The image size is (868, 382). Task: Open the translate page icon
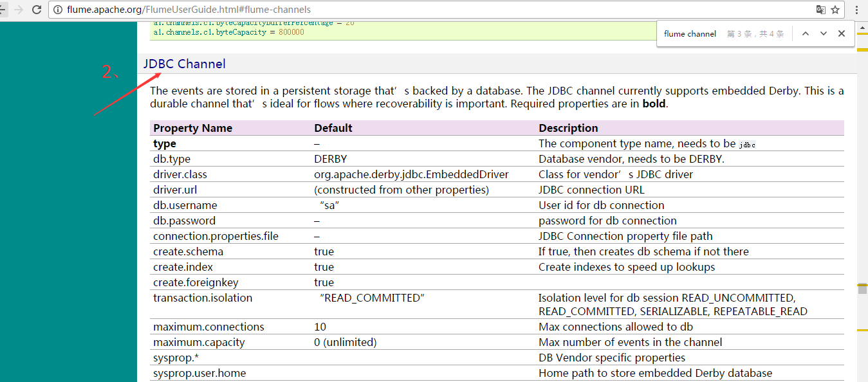tap(820, 10)
